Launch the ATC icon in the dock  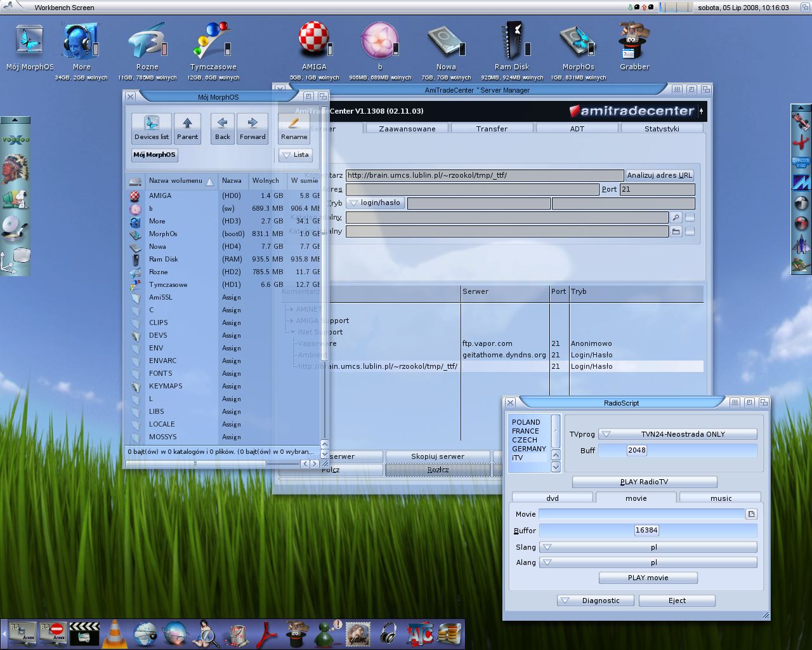click(x=419, y=633)
